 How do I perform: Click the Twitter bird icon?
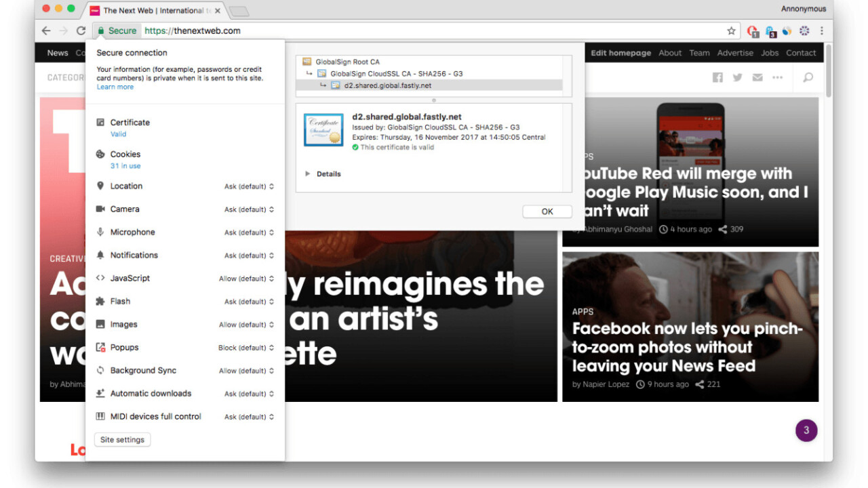tap(737, 78)
